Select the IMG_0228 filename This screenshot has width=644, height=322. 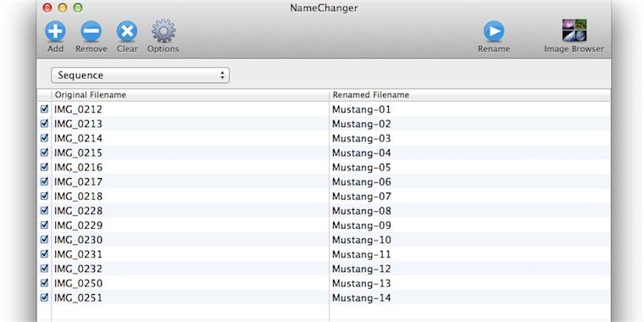78,211
